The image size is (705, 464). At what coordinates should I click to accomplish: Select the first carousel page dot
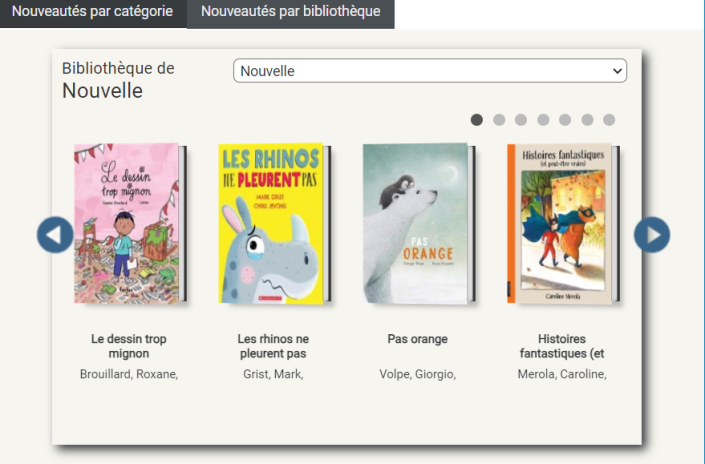click(477, 120)
